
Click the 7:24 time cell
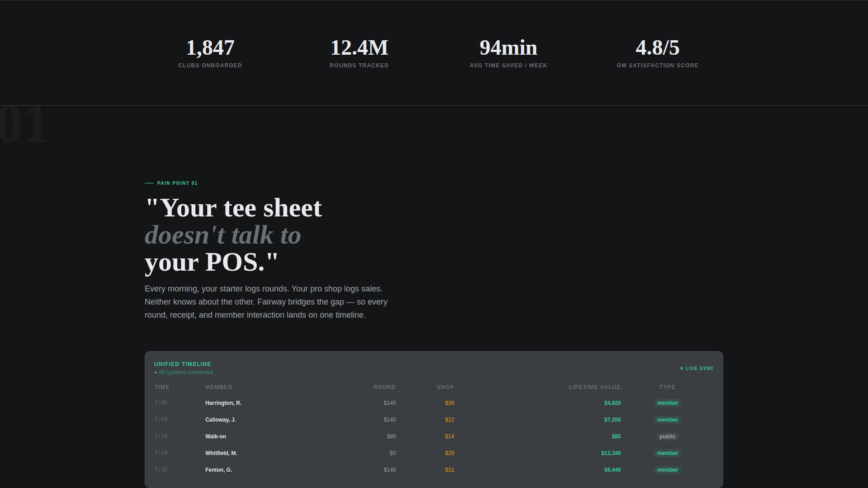point(161,453)
